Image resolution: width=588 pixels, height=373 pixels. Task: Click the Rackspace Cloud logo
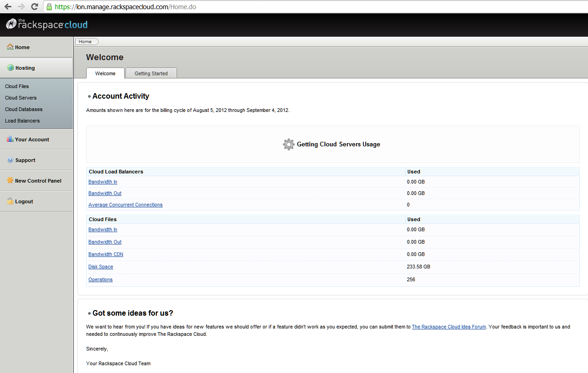click(46, 24)
